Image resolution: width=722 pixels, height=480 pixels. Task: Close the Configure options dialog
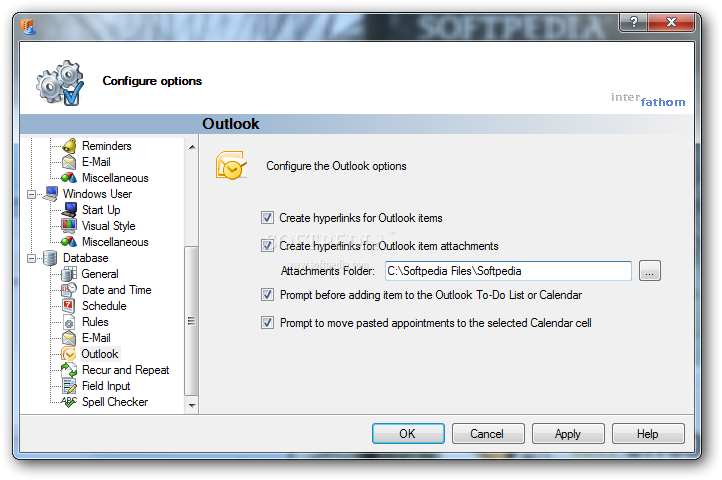[x=671, y=22]
